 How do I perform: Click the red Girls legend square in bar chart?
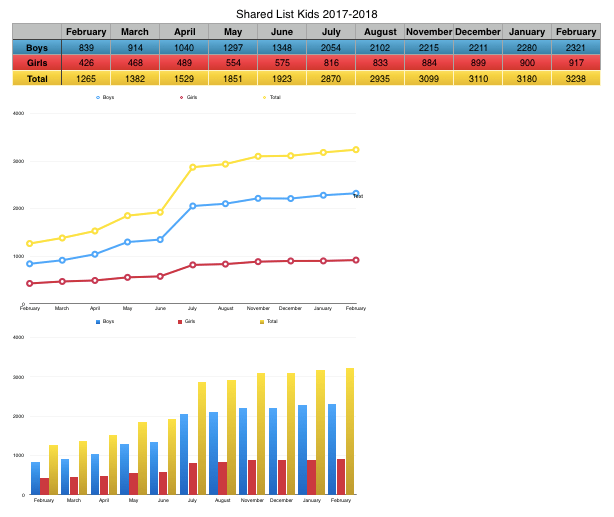(180, 322)
